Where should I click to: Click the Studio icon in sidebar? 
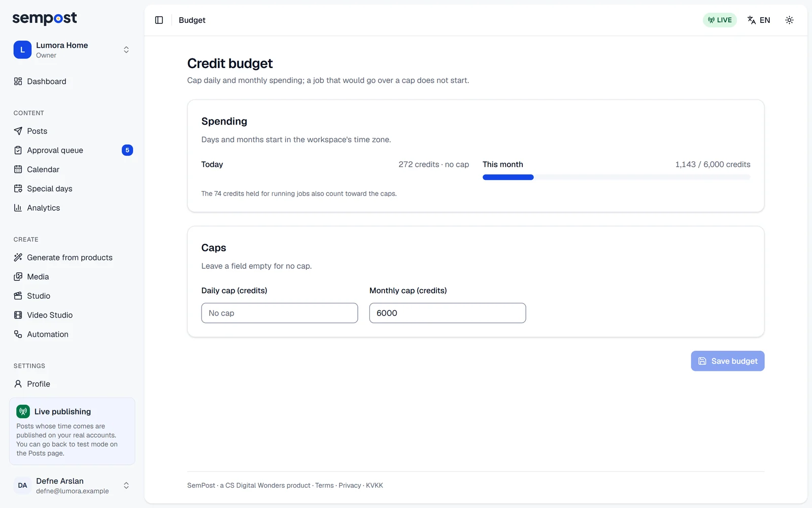coord(18,296)
